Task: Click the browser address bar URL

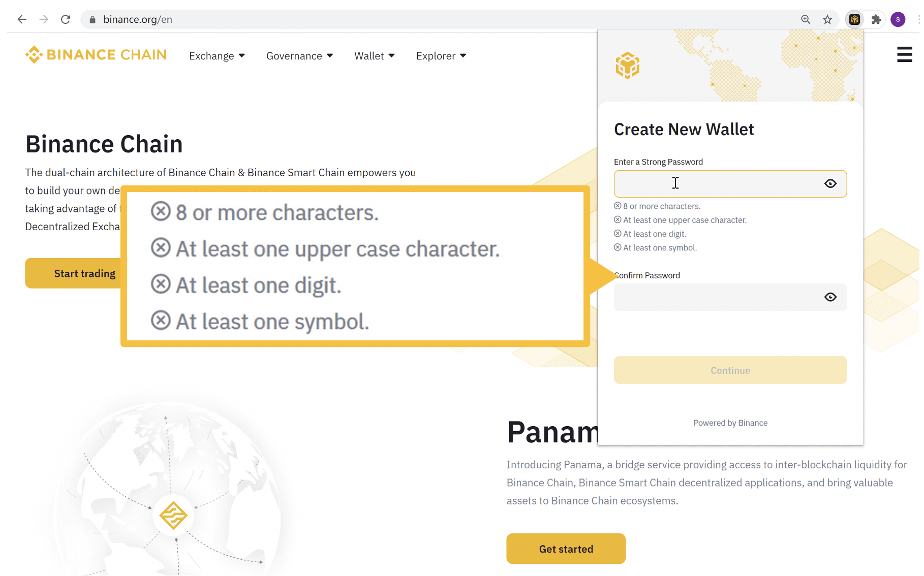Action: tap(138, 19)
